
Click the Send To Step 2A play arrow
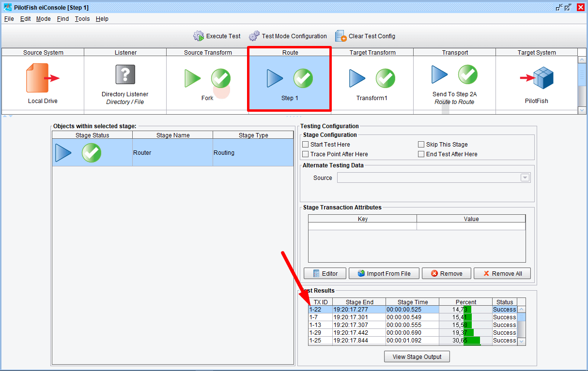439,74
